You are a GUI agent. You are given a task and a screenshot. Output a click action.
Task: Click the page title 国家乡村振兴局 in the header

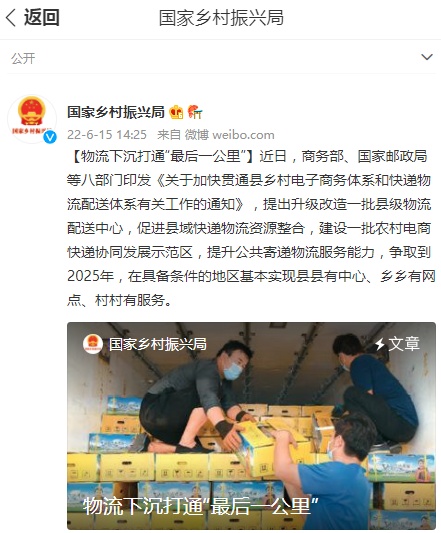221,18
